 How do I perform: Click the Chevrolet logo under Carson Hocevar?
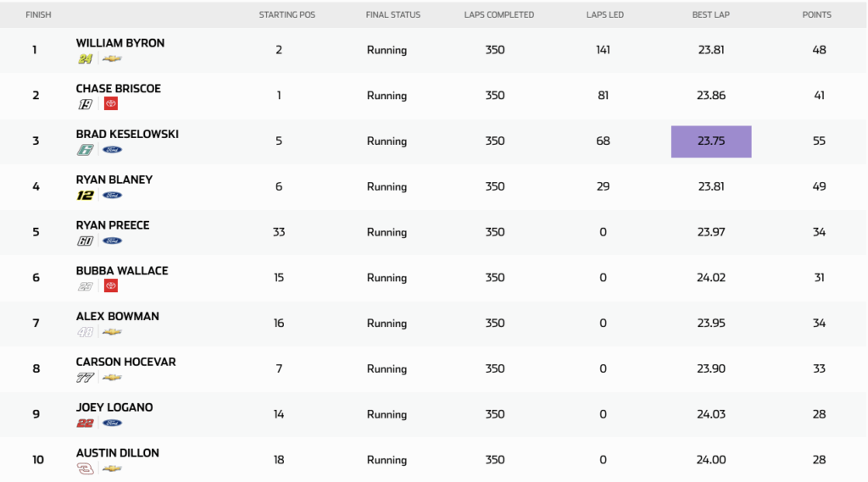click(x=112, y=378)
